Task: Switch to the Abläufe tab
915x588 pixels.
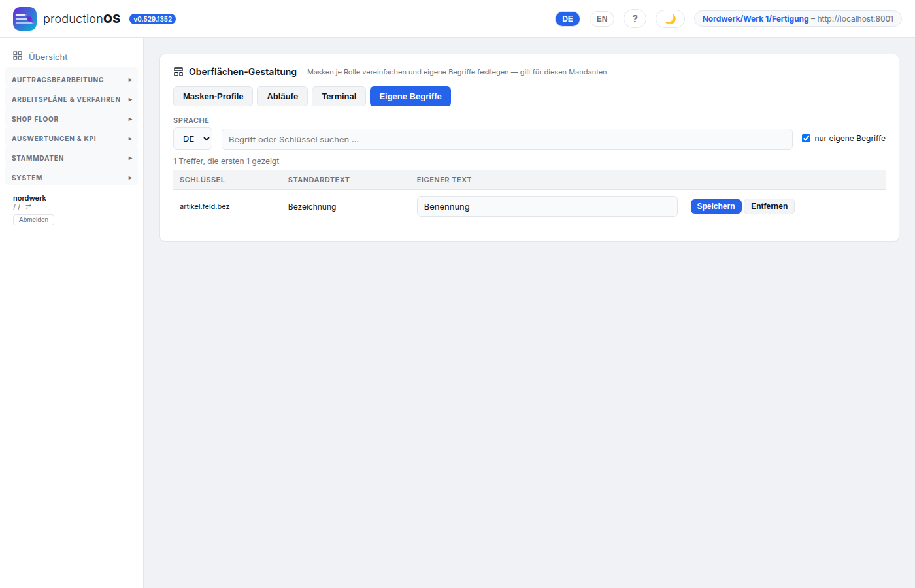Action: point(282,96)
